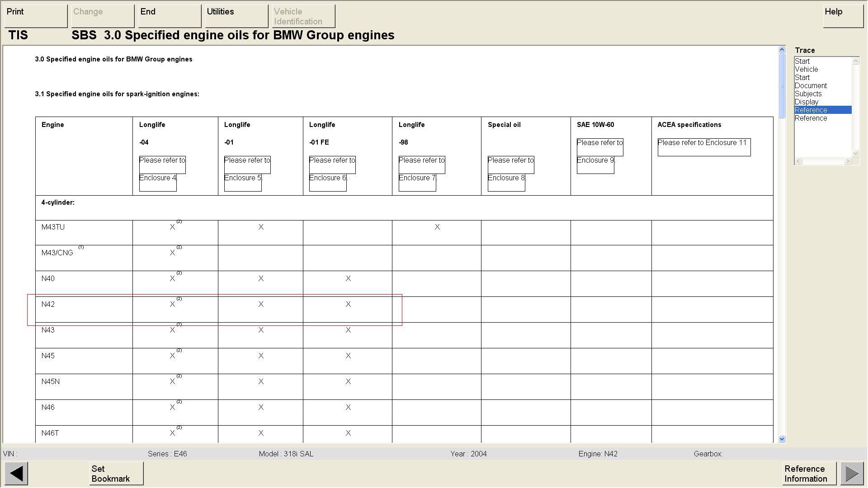Select Subjects in the Trace list
The width and height of the screenshot is (868, 488).
click(808, 94)
